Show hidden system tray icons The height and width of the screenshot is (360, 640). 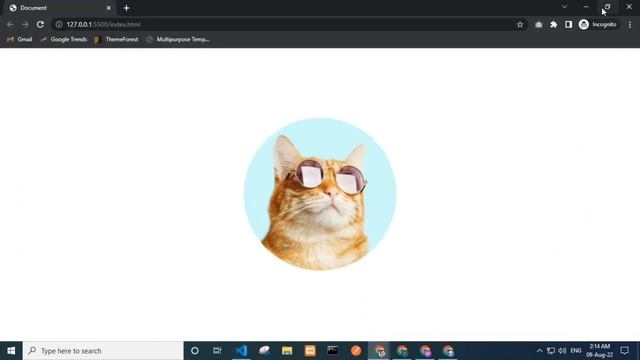click(539, 351)
